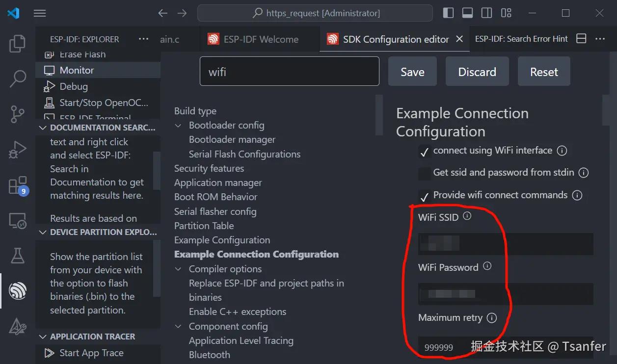
Task: Click Start App Trace
Action: [98, 353]
